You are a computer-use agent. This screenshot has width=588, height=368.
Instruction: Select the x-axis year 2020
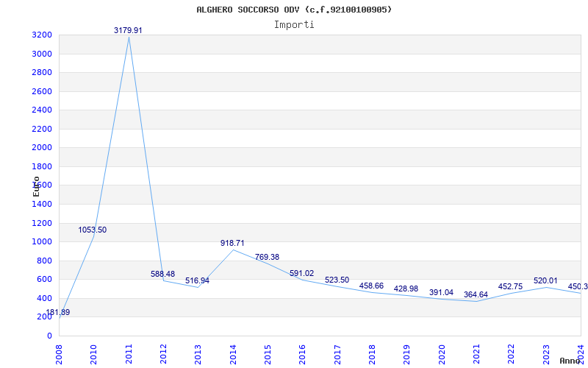tap(442, 355)
